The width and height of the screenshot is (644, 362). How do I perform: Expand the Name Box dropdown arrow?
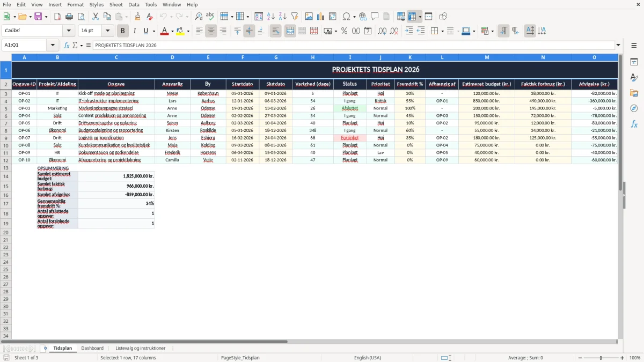tap(53, 45)
